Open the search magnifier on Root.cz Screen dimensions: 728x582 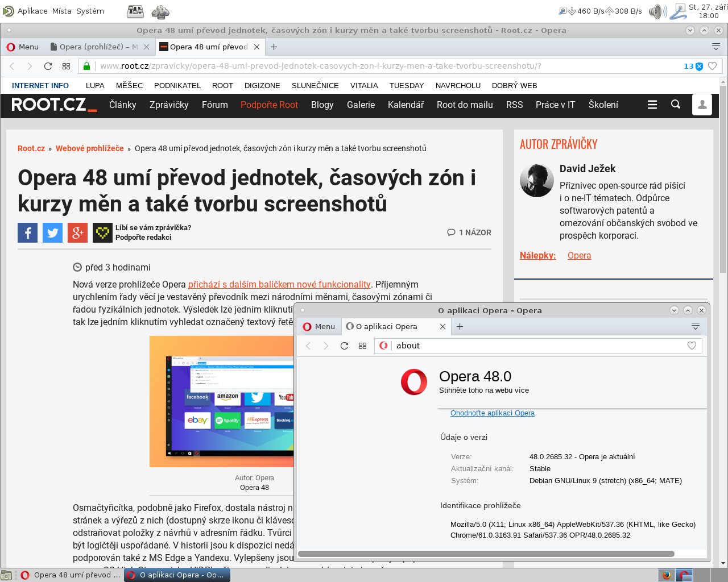(x=676, y=105)
